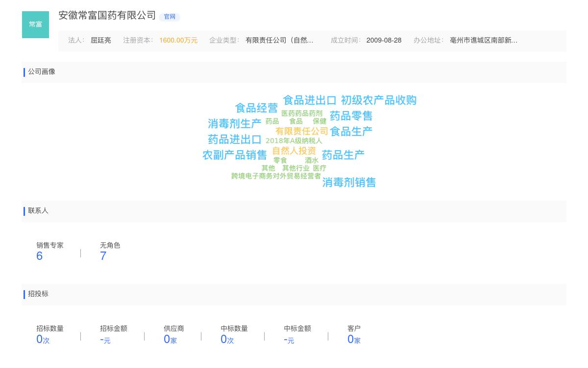This screenshot has width=588, height=368.
Task: Click registered capital 1600.00万元
Action: 178,40
